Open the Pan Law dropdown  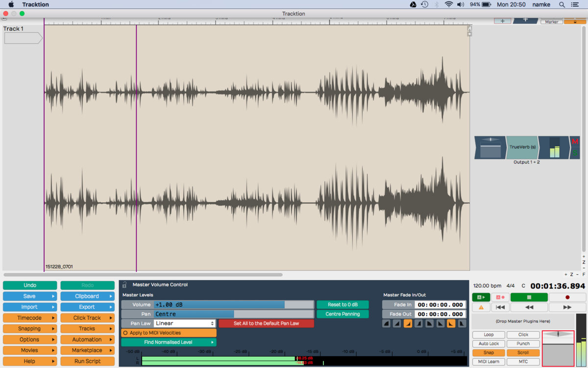[x=185, y=323]
